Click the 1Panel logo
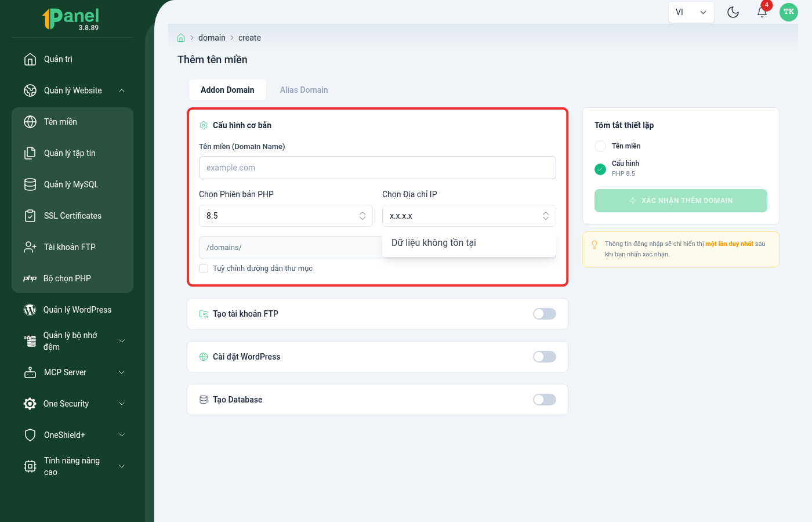 (x=71, y=19)
